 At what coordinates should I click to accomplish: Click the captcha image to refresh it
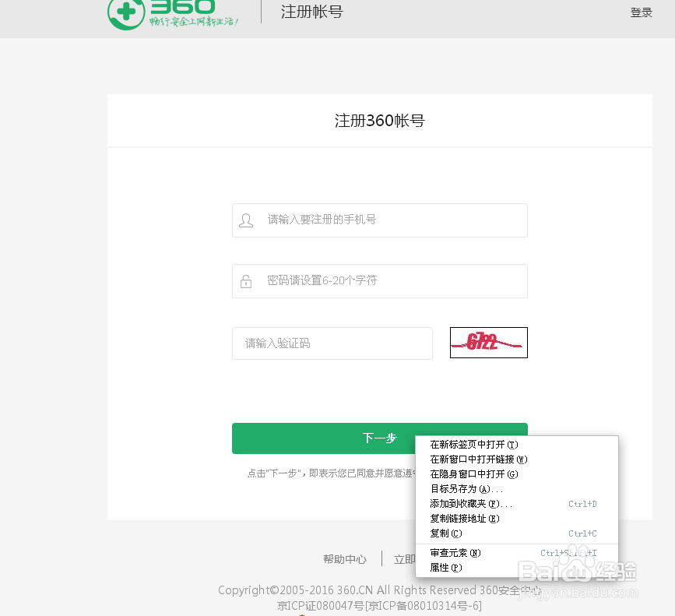pyautogui.click(x=488, y=342)
